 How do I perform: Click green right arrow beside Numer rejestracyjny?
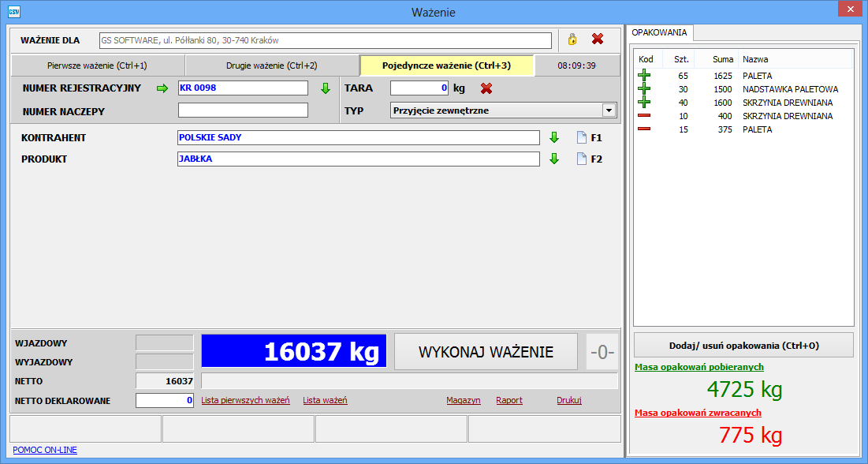(x=162, y=88)
